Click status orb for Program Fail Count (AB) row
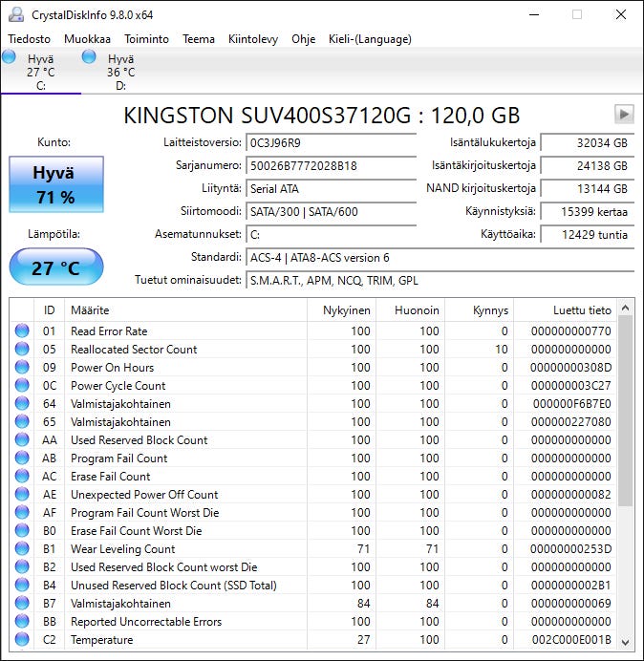This screenshot has height=661, width=644. point(22,458)
